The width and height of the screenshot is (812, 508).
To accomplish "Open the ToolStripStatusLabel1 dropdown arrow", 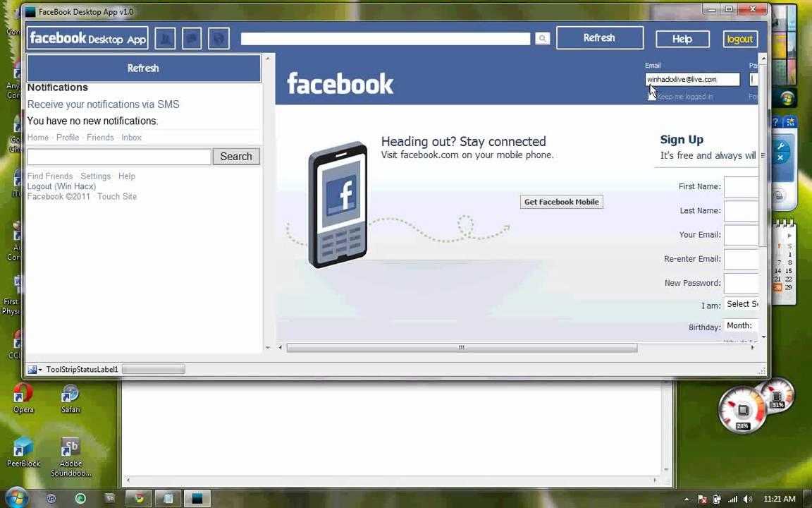I will pos(40,369).
